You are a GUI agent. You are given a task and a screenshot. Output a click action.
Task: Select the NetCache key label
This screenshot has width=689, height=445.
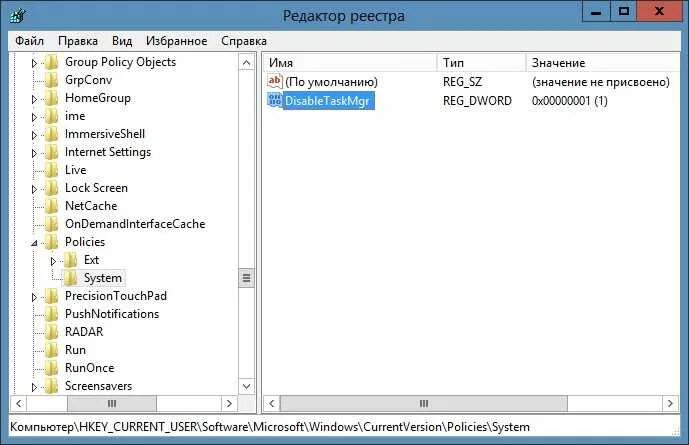click(91, 206)
